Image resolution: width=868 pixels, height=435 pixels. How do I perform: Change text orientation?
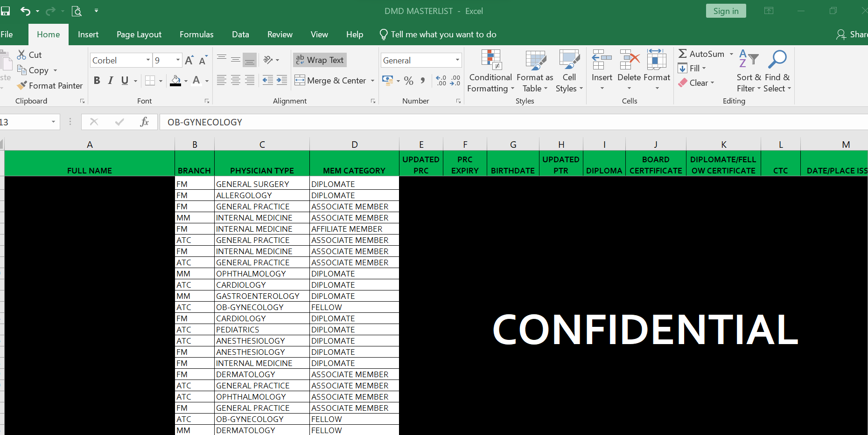click(x=268, y=60)
